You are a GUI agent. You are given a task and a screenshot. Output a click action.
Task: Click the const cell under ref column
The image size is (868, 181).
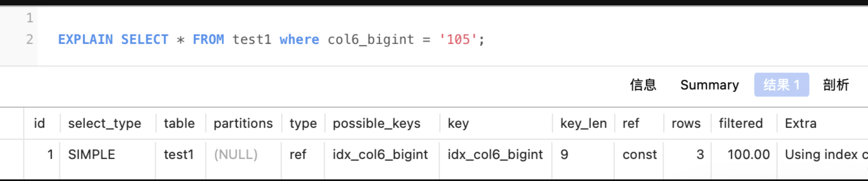click(640, 155)
